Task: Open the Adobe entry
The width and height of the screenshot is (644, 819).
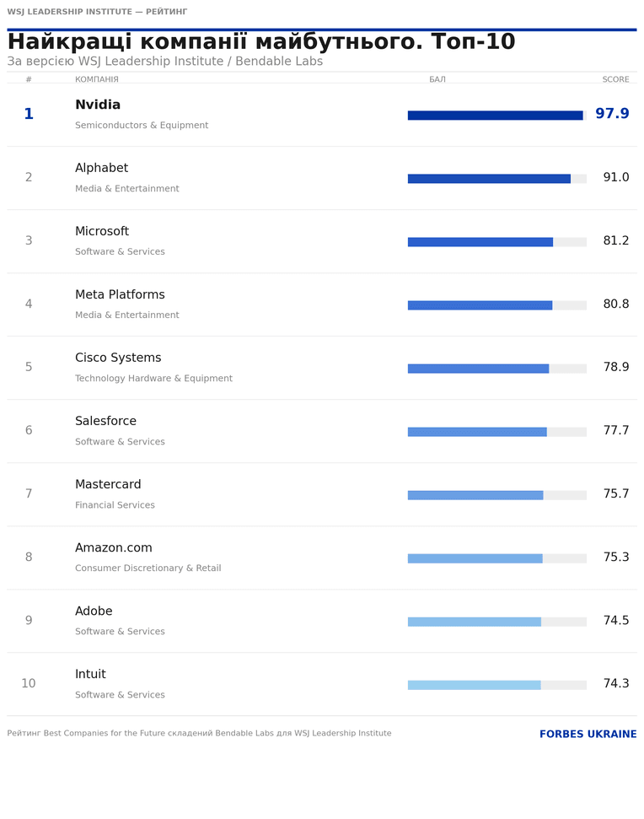Action: (x=322, y=621)
